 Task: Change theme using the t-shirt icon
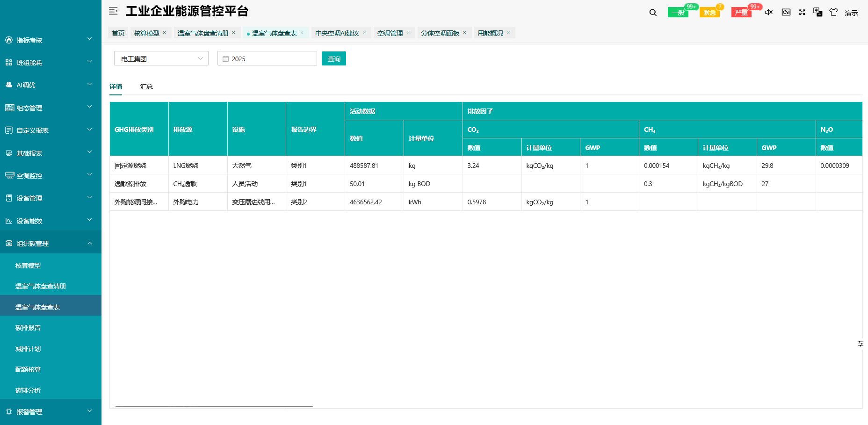833,13
